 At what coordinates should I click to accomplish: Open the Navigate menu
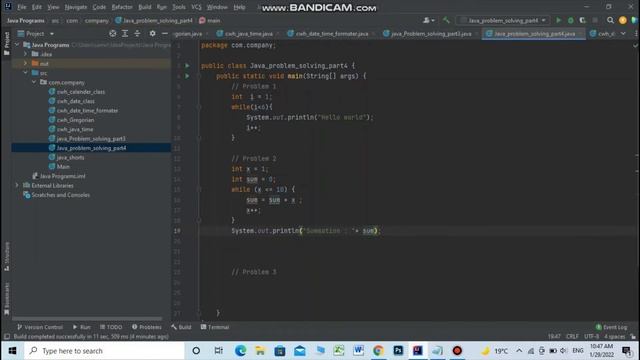(76, 7)
